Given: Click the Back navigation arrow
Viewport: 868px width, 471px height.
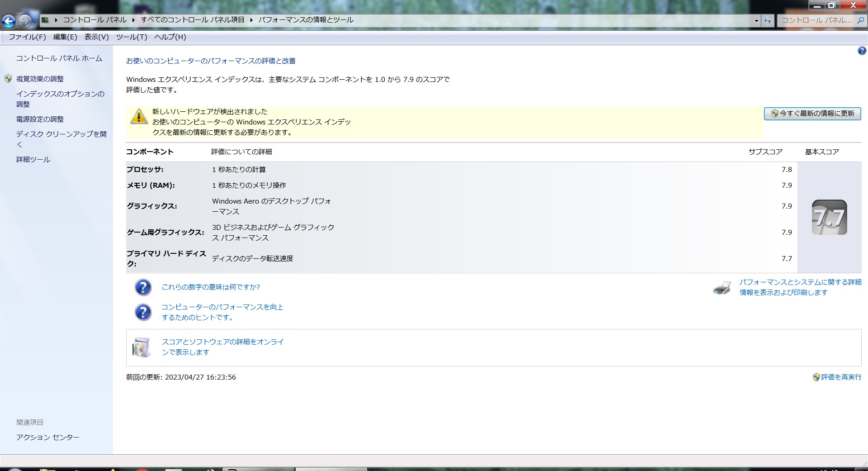Looking at the screenshot, I should coord(9,21).
